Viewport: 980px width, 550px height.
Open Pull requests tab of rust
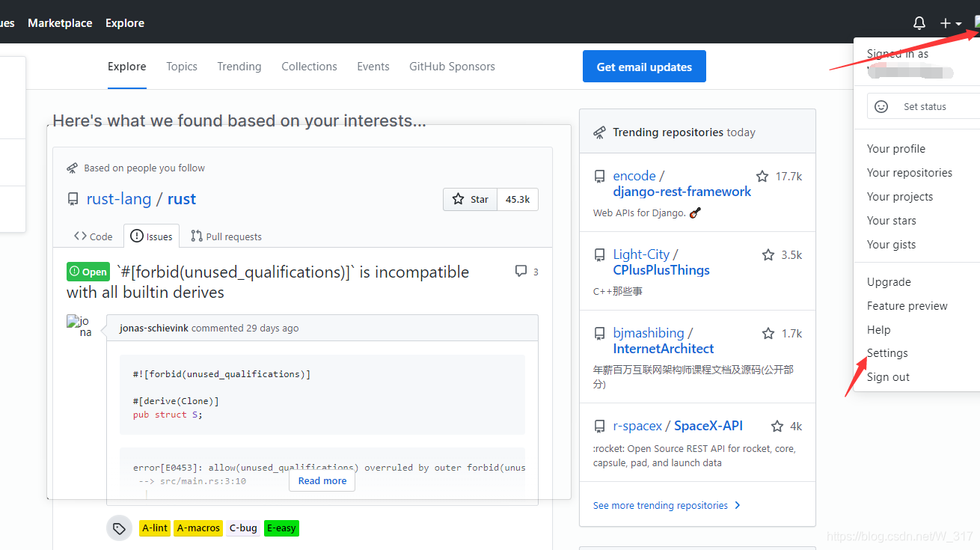[226, 236]
